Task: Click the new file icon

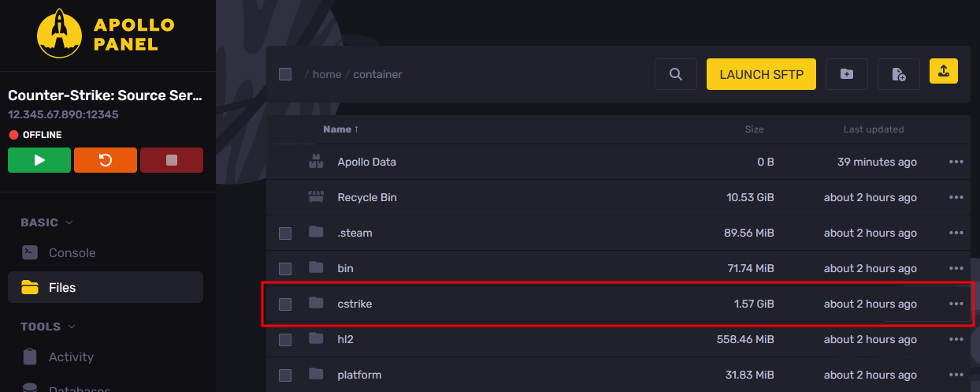Action: [x=899, y=74]
